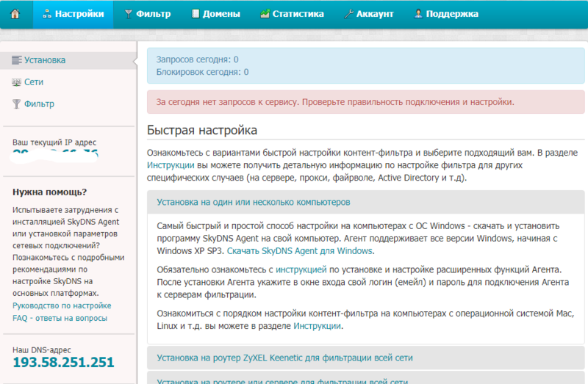Image resolution: width=588 pixels, height=384 pixels.
Task: Open the Аккаунт section
Action: coord(369,13)
